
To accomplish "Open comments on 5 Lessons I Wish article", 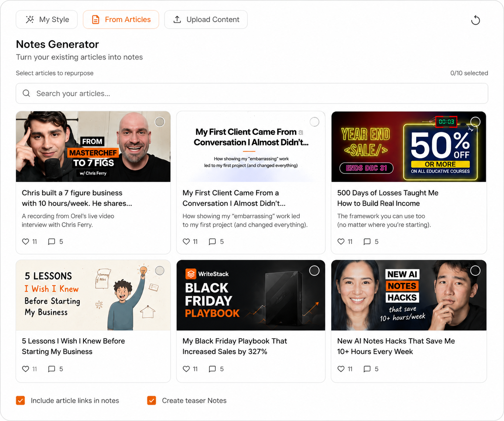I will click(x=52, y=369).
